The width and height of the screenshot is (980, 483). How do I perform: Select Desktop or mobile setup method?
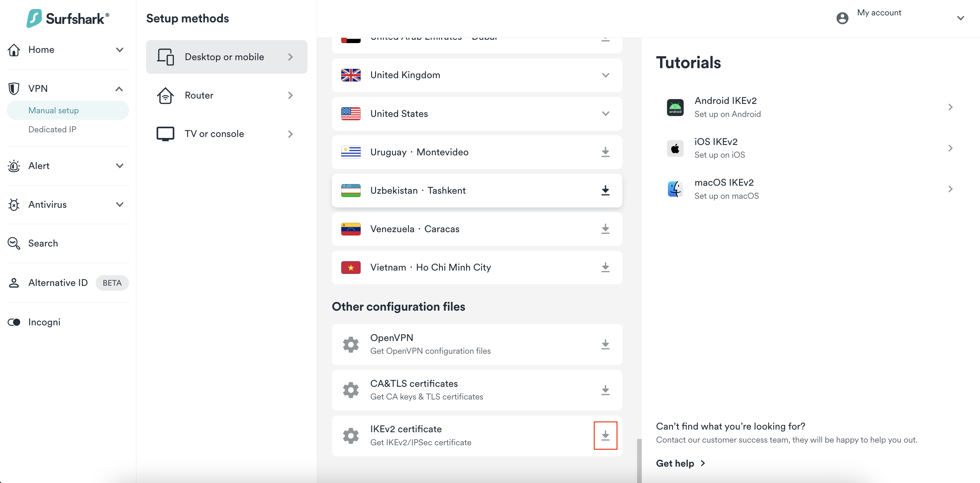226,57
